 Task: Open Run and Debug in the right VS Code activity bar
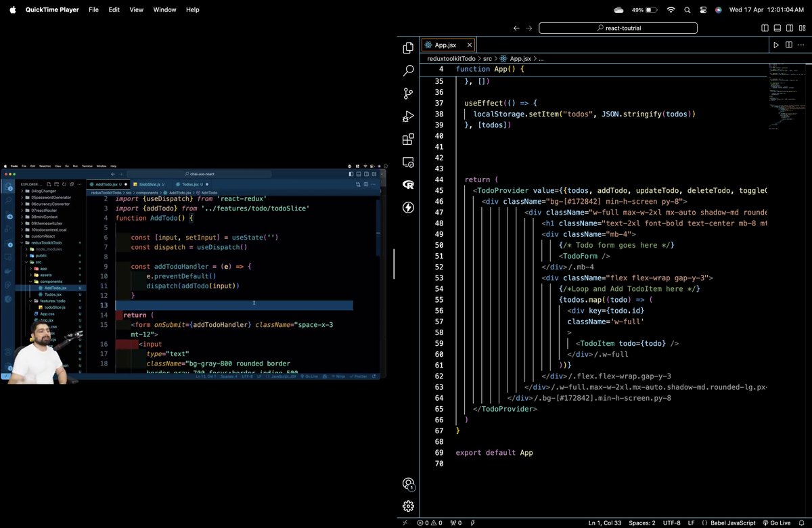tap(408, 116)
